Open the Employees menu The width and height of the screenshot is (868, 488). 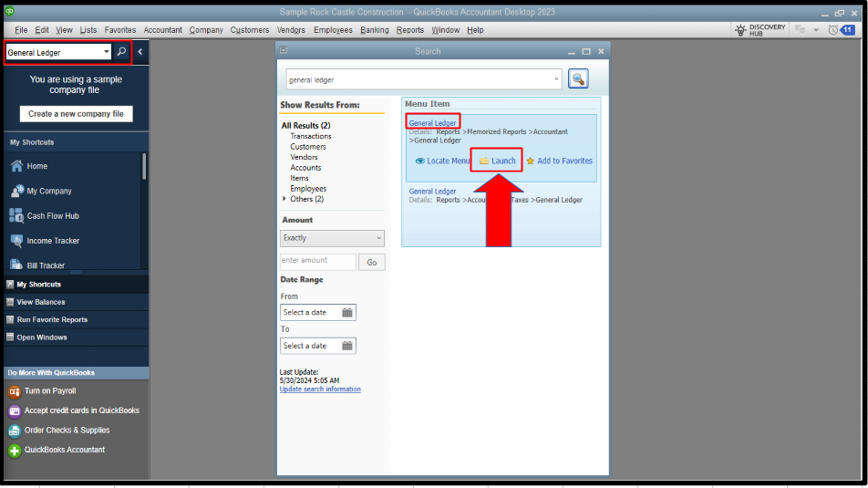click(333, 30)
